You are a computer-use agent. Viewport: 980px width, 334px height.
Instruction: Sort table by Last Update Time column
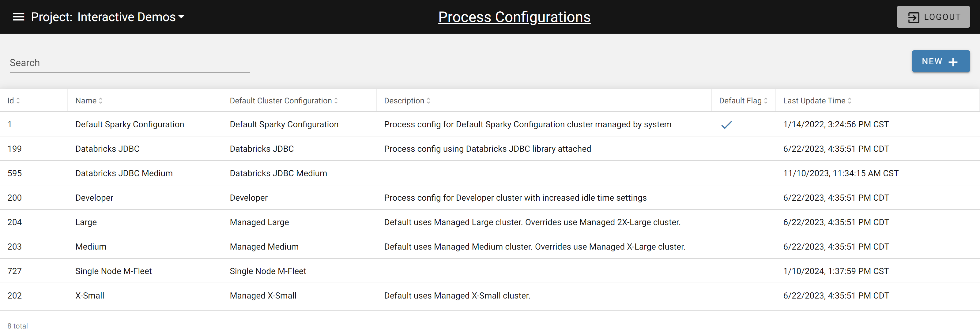817,101
